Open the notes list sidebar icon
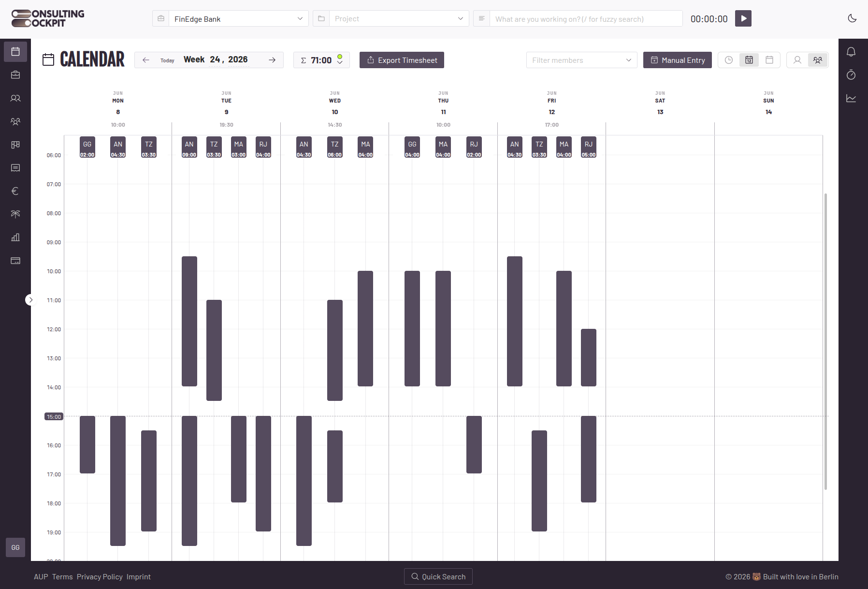 pos(15,168)
